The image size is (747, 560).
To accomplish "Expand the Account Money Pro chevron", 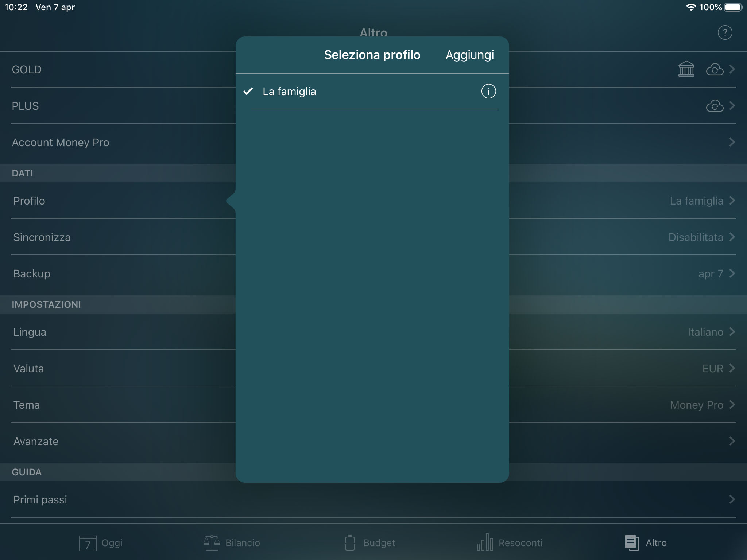I will tap(733, 142).
